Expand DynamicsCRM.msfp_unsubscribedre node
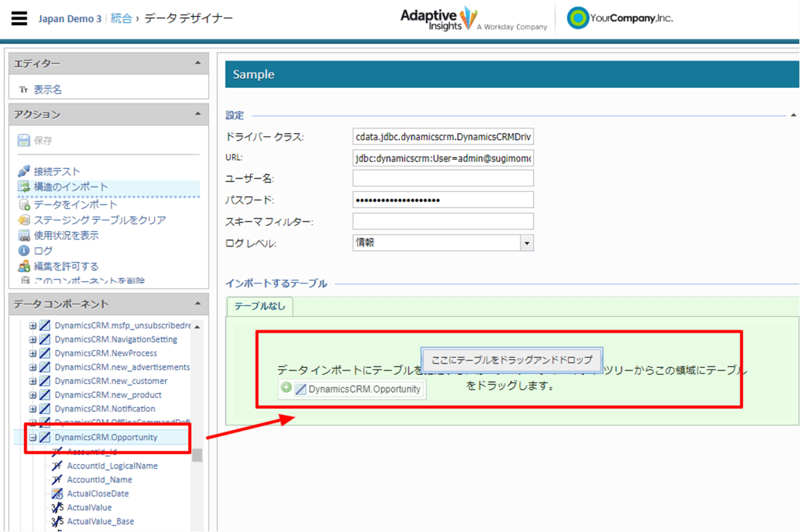This screenshot has height=532, width=800. [x=33, y=325]
